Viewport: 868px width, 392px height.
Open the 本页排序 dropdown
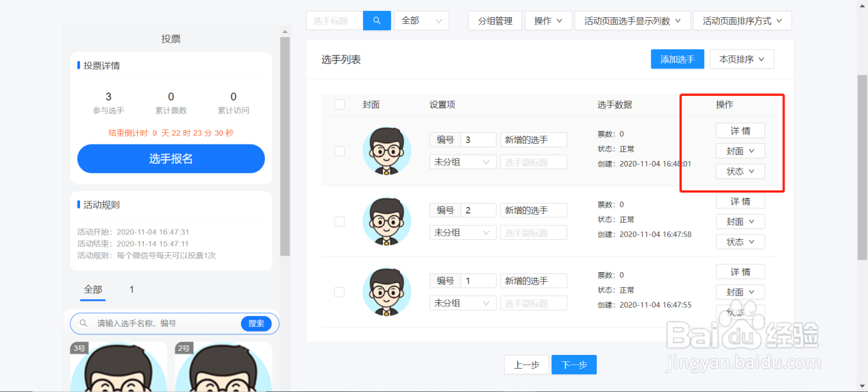742,60
